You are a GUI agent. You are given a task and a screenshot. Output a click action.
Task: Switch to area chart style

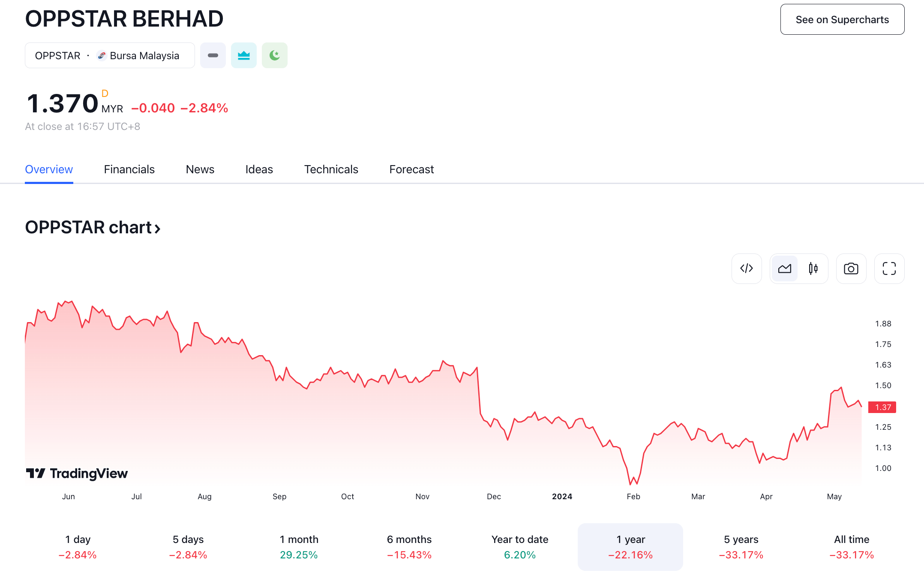tap(784, 268)
